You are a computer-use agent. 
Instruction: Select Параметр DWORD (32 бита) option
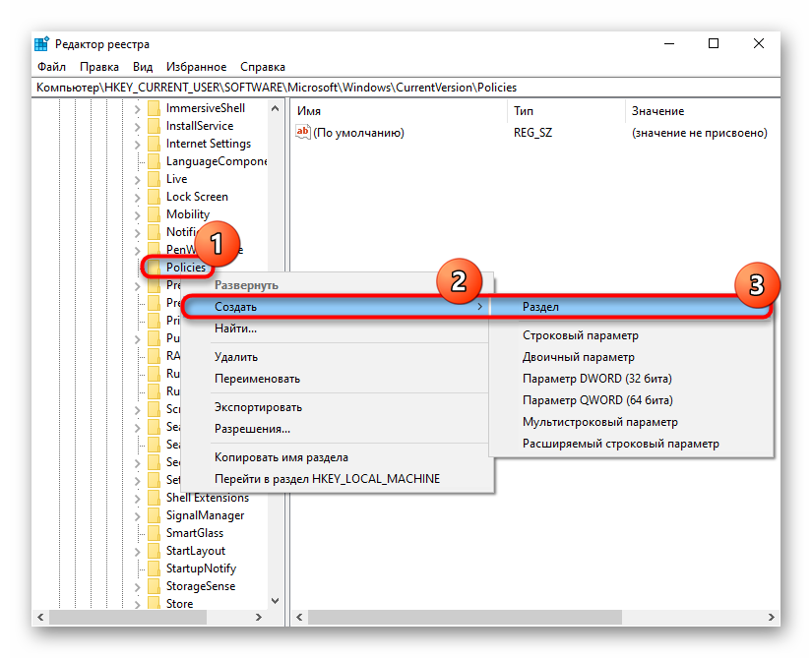tap(596, 379)
